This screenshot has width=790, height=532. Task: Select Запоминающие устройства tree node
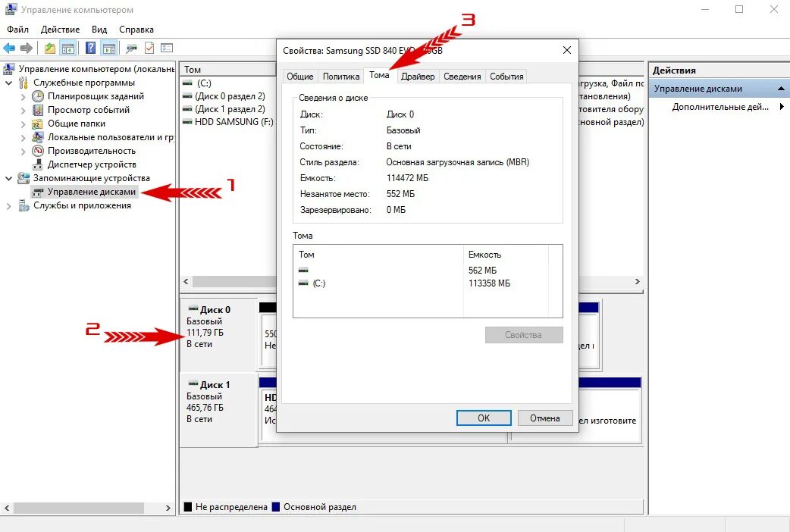[x=92, y=178]
